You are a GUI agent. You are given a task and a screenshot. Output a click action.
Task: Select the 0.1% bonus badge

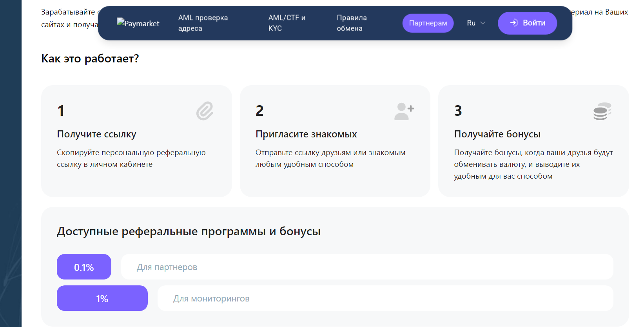point(84,267)
